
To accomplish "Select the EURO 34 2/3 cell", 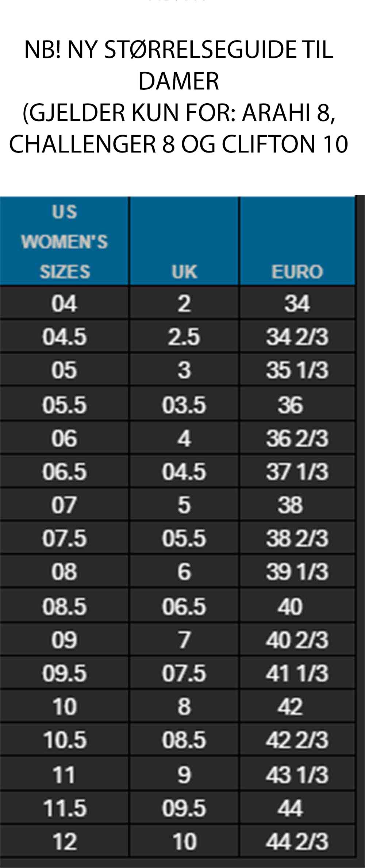I will coord(297,336).
